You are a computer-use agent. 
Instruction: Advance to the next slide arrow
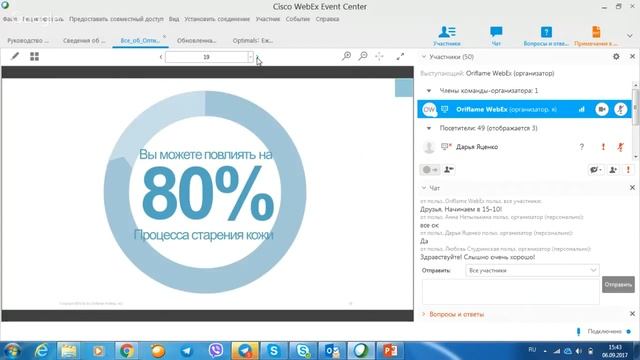257,57
